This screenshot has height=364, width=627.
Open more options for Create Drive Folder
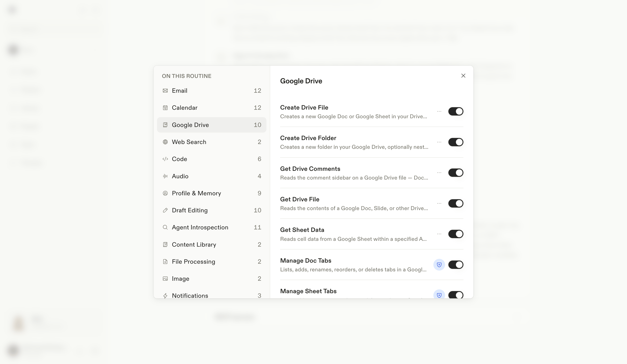439,142
